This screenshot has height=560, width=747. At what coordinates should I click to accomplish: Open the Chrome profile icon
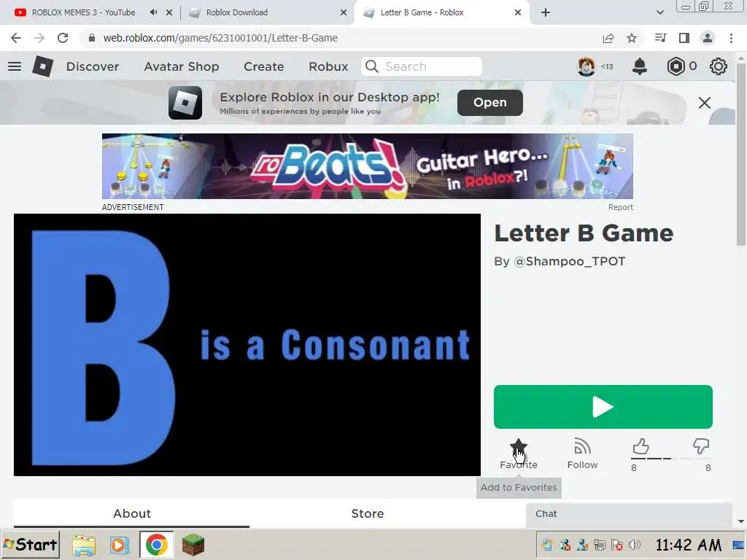[708, 38]
